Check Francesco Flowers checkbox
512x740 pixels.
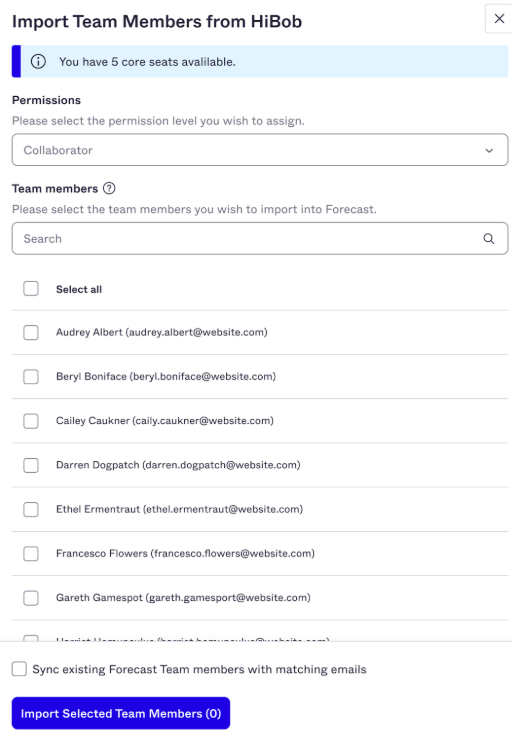(31, 554)
